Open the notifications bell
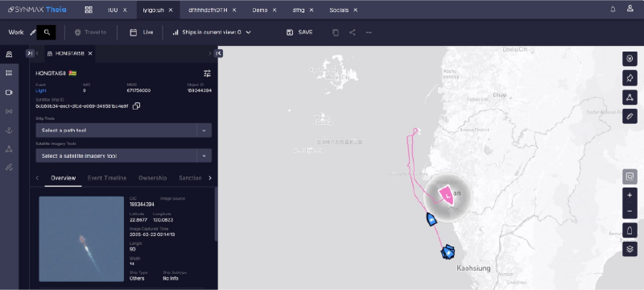Image resolution: width=644 pixels, height=290 pixels. tap(613, 10)
